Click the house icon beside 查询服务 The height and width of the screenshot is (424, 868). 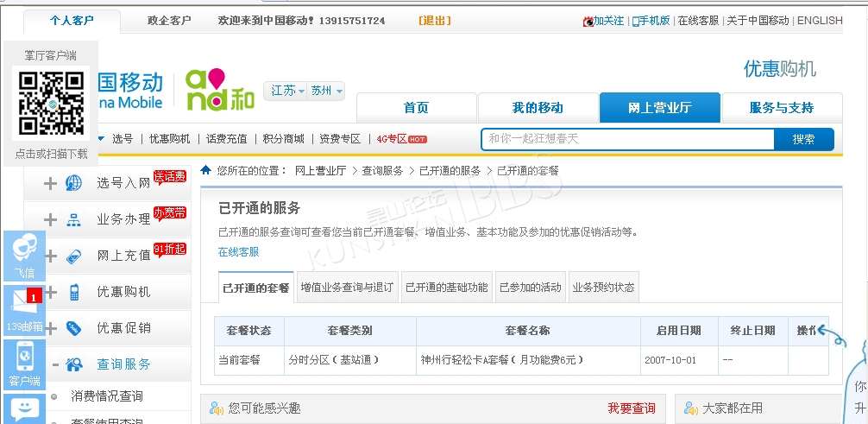74,364
